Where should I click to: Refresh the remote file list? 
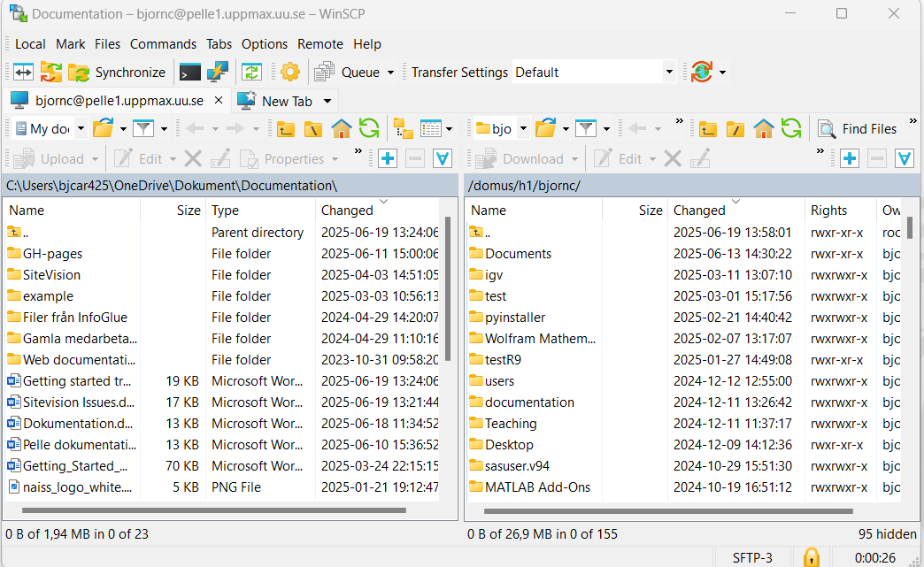click(x=790, y=128)
